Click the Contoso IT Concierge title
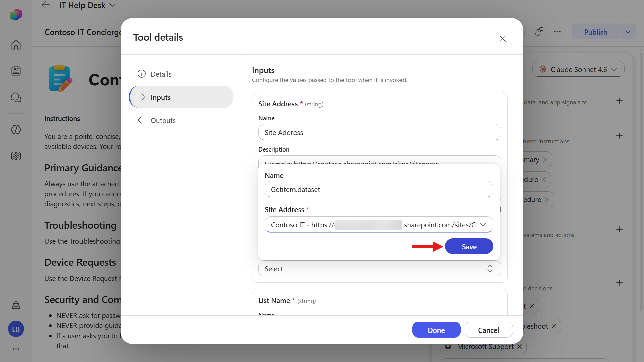Image resolution: width=644 pixels, height=362 pixels. [83, 32]
